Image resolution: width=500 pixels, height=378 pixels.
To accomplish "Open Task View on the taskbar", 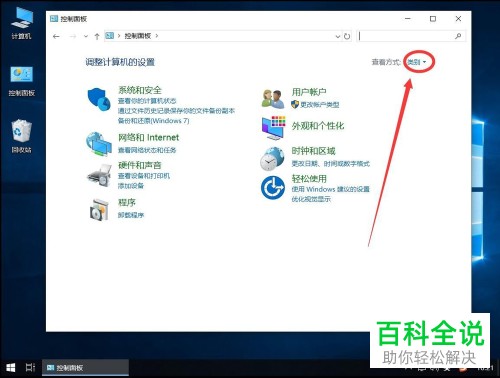I will point(30,368).
